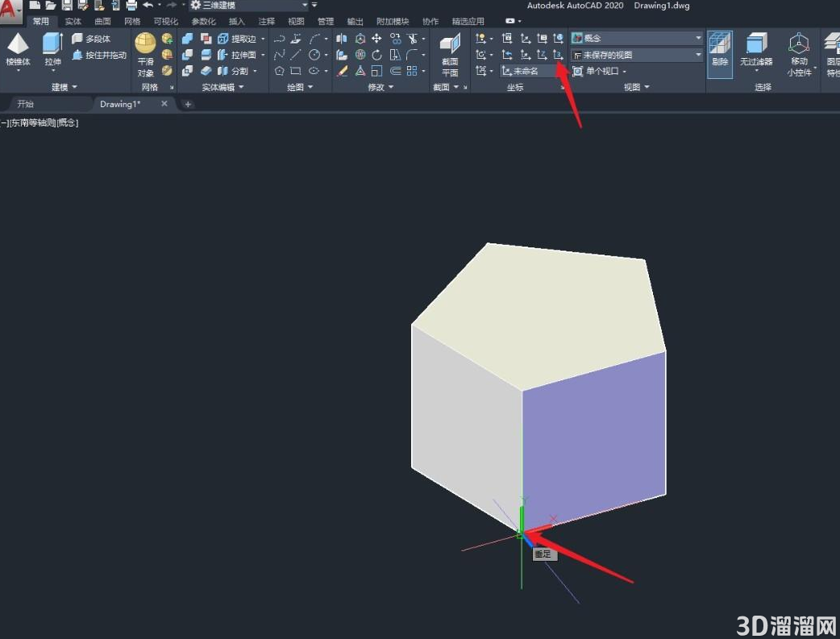The image size is (840, 639).
Task: Switch to the 实体 ribbon tab
Action: (x=73, y=22)
